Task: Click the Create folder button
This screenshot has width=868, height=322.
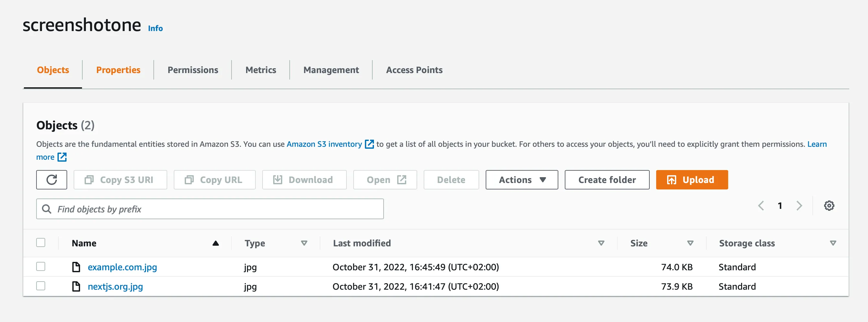Action: click(x=606, y=180)
